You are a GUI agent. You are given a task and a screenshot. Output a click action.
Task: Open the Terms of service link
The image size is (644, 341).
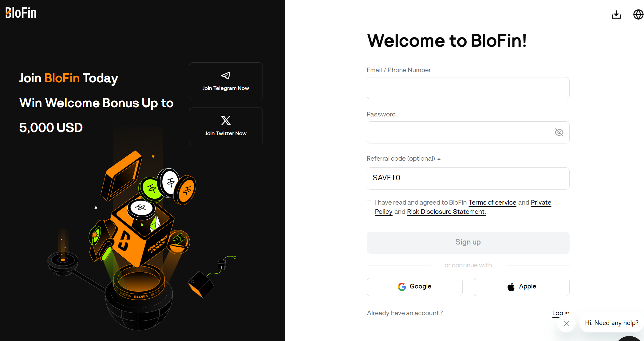(x=492, y=202)
